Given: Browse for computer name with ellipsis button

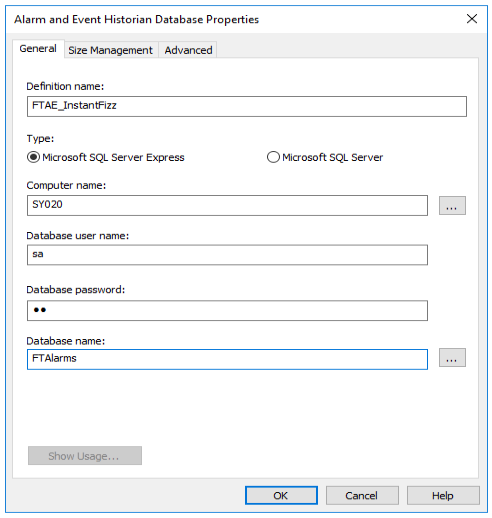Looking at the screenshot, I should point(452,206).
